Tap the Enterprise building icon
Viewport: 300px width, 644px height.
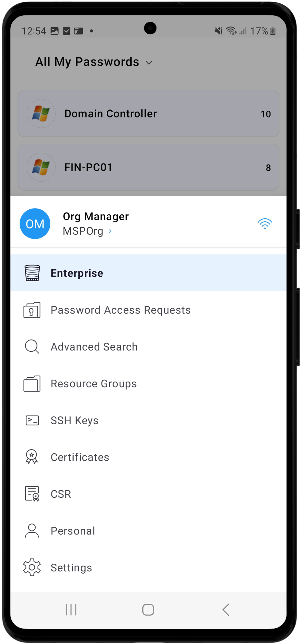(32, 273)
